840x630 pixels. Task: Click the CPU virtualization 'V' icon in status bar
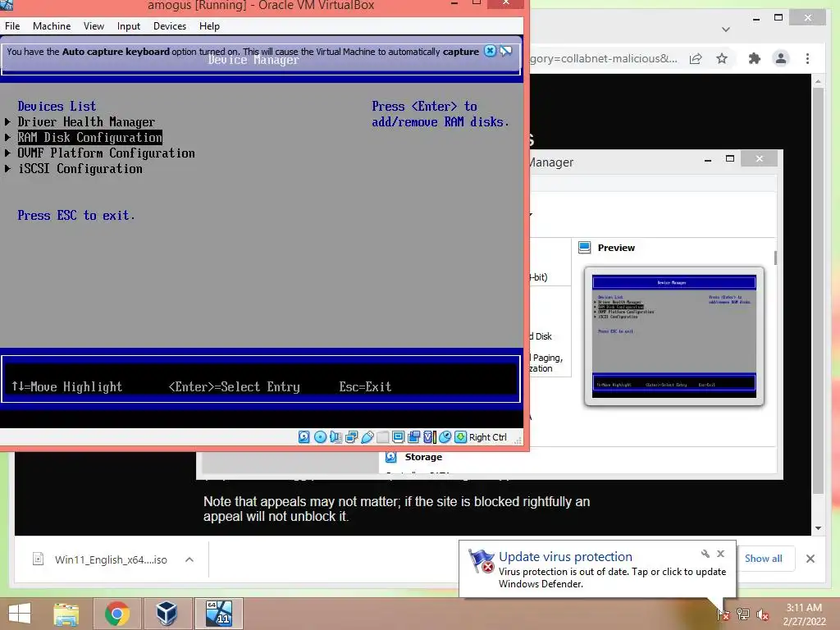point(429,437)
